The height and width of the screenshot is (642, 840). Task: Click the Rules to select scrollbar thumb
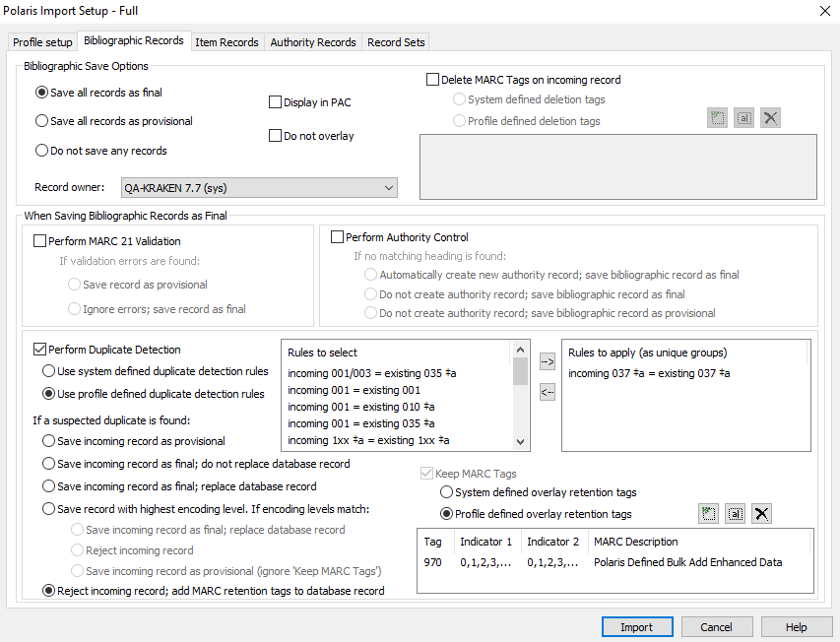click(x=521, y=371)
